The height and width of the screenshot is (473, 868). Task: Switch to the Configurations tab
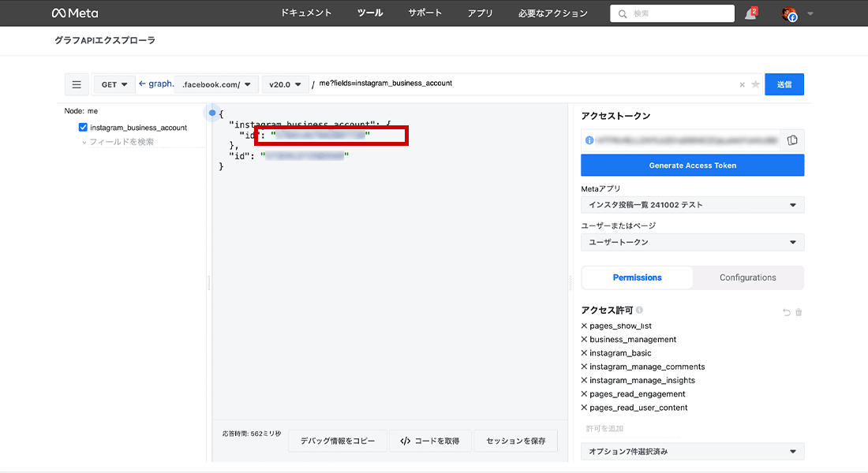tap(748, 277)
